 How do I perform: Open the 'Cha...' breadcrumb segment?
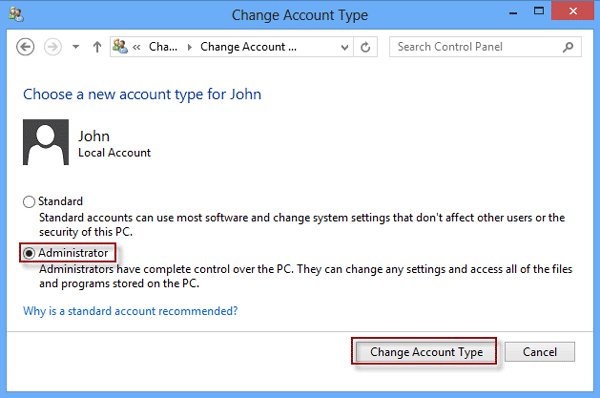[x=163, y=47]
